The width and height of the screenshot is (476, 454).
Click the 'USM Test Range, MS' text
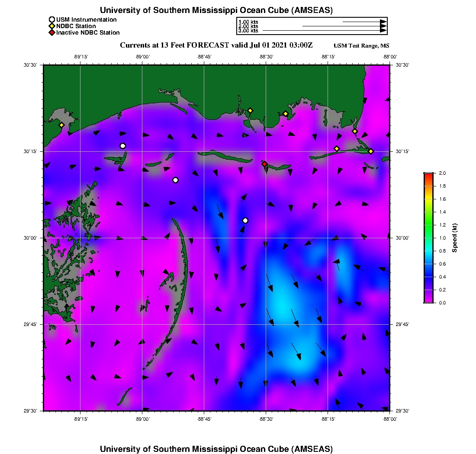coord(361,46)
